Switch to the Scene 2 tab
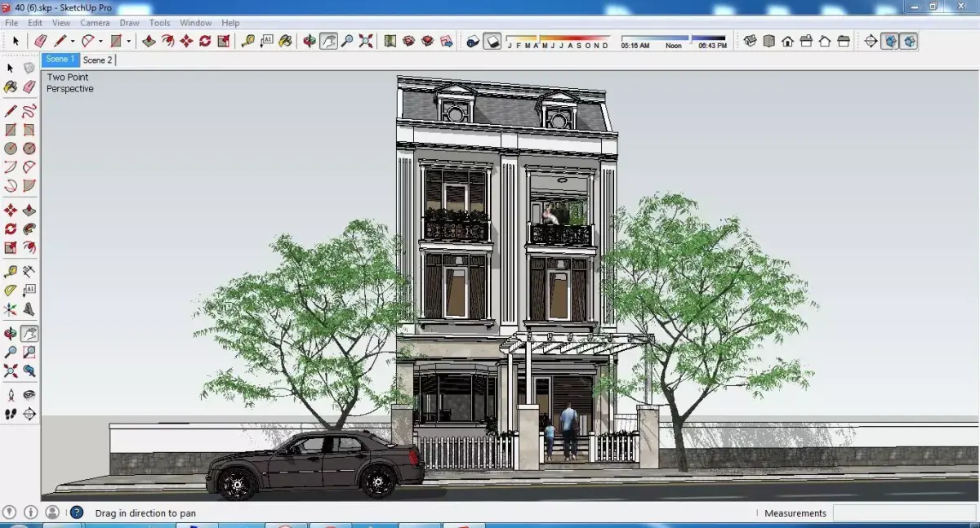 point(98,60)
